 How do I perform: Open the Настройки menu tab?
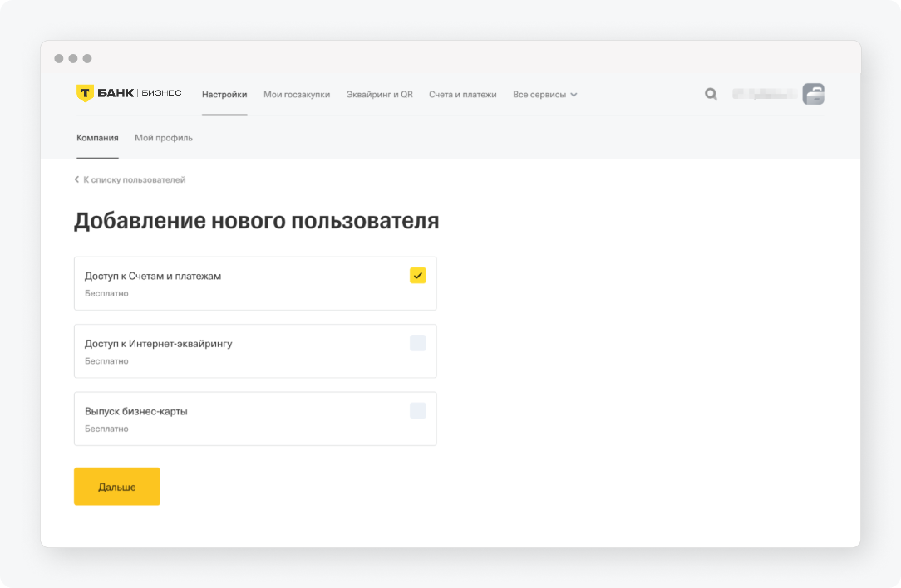(224, 94)
